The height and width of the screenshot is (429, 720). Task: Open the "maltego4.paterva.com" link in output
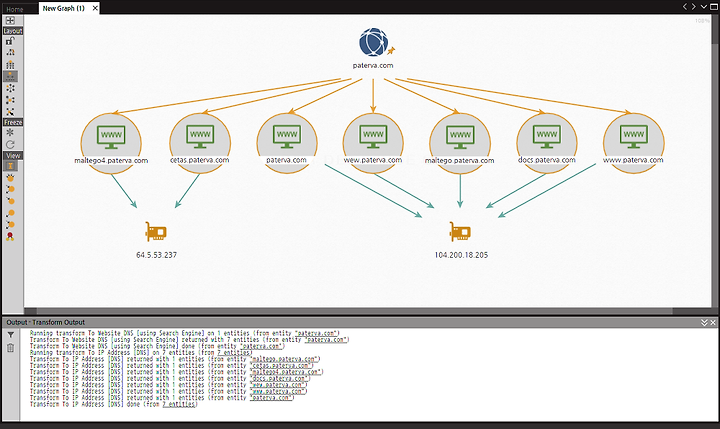tap(286, 372)
